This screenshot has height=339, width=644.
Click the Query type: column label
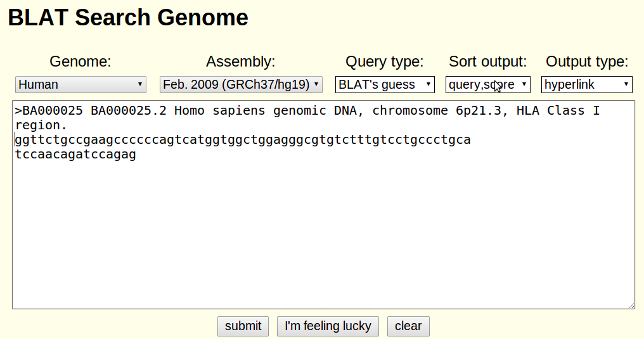coord(384,61)
